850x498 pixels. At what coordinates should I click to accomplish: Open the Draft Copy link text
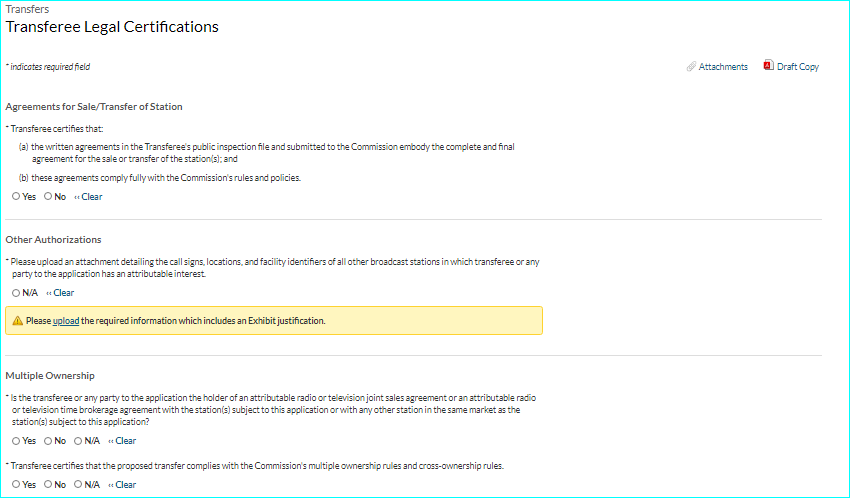pos(798,67)
